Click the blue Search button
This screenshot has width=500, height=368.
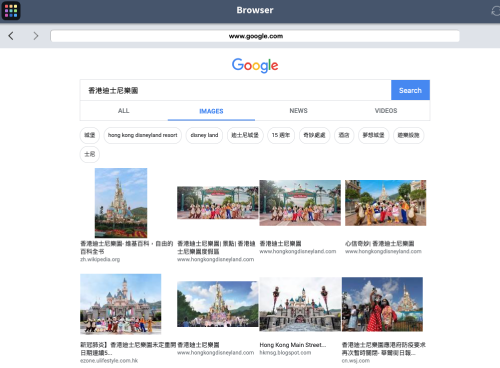(410, 90)
